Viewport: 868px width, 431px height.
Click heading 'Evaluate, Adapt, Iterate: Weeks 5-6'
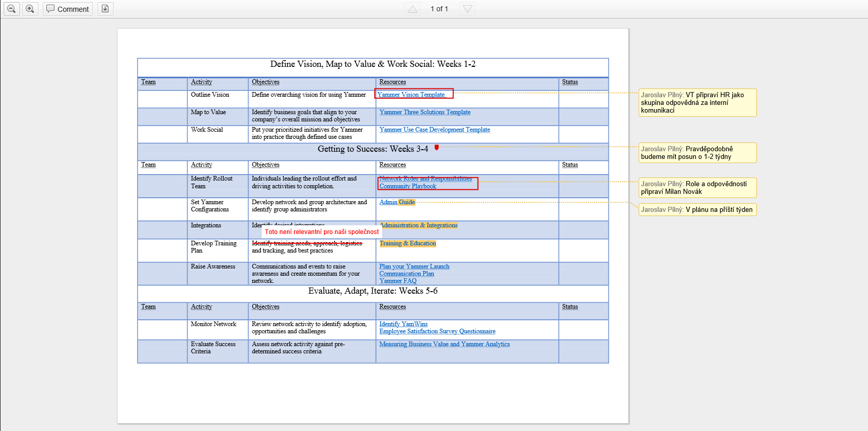pyautogui.click(x=373, y=291)
